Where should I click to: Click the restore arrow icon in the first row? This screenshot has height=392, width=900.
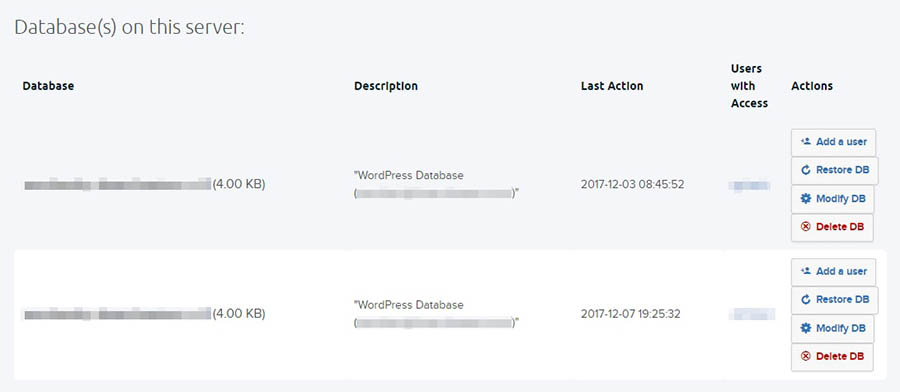pos(805,170)
